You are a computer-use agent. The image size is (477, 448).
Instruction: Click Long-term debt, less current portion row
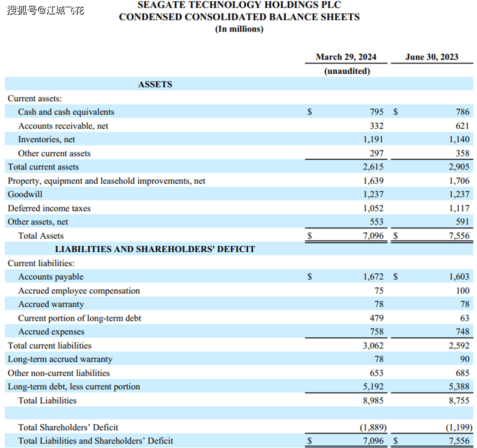[x=74, y=386]
